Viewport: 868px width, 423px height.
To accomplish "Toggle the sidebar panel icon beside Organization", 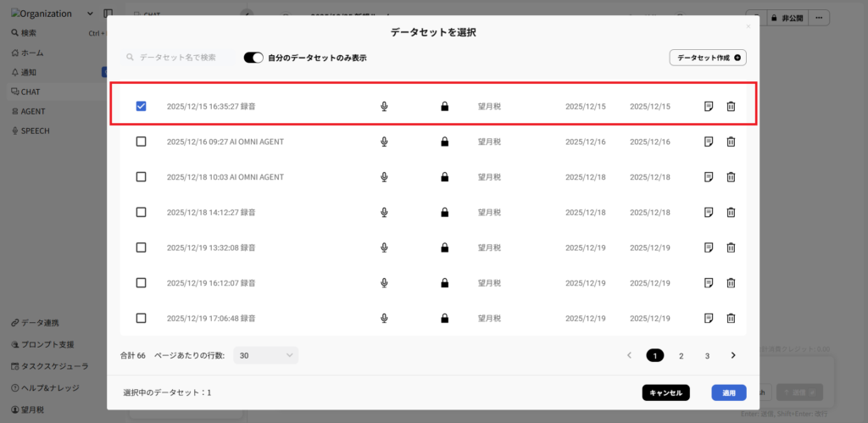I will point(108,14).
